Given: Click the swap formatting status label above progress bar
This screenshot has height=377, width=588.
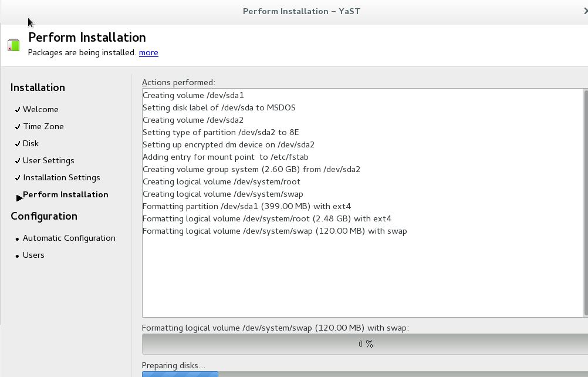Looking at the screenshot, I should [x=275, y=328].
